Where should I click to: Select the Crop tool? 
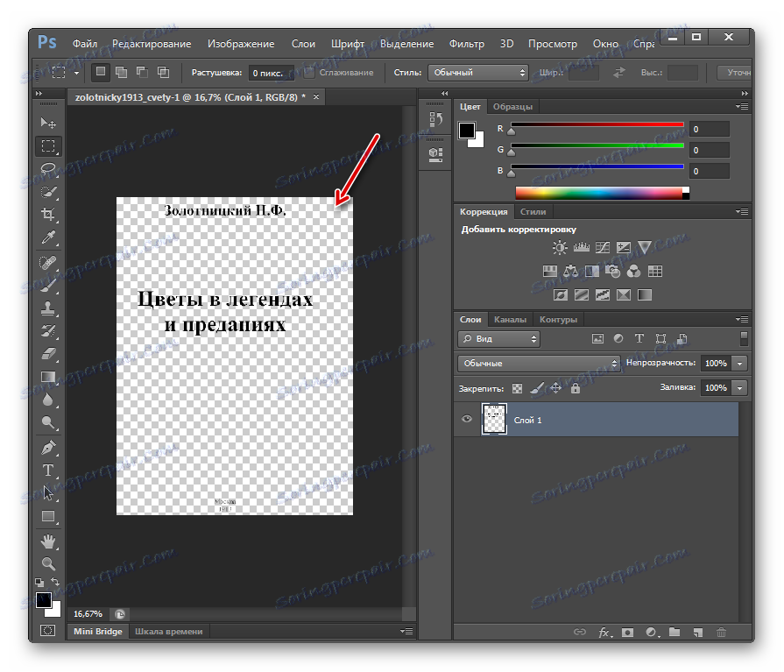click(48, 215)
